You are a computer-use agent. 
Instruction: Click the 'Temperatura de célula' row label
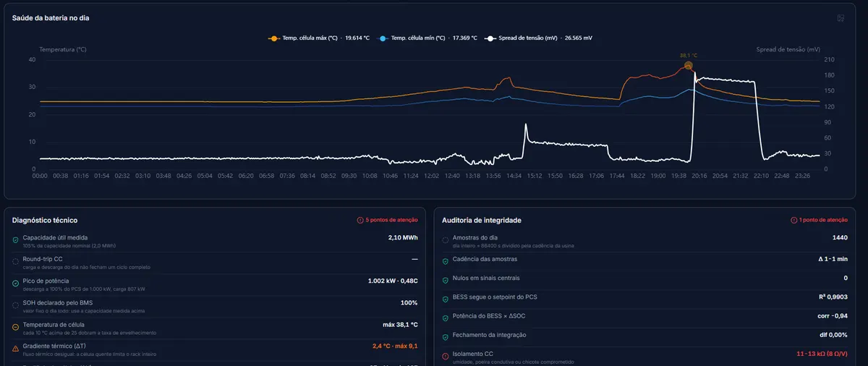pyautogui.click(x=54, y=325)
